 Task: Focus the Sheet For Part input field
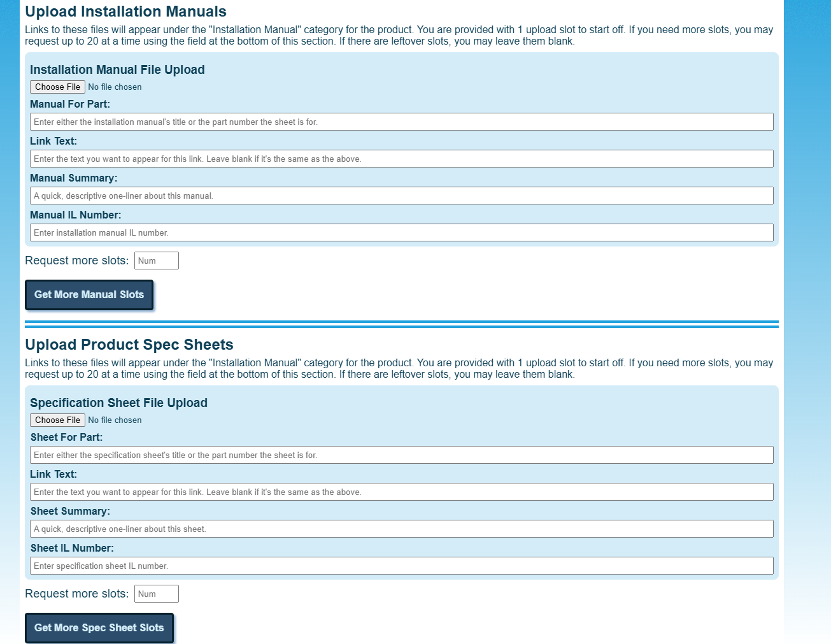coord(402,455)
